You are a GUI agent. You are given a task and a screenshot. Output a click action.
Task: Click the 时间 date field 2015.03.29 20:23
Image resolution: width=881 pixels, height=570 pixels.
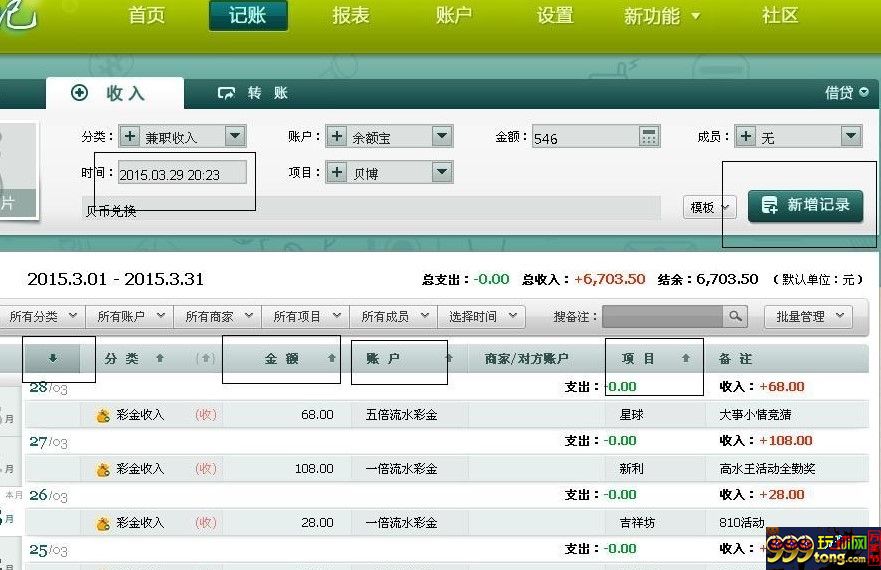[x=182, y=174]
